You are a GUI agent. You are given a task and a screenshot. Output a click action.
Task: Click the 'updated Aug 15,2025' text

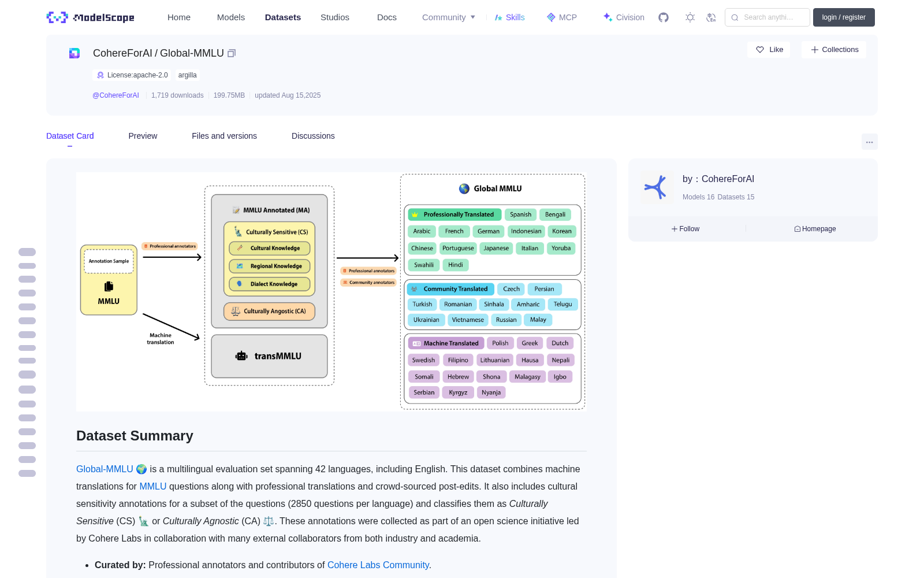288,95
